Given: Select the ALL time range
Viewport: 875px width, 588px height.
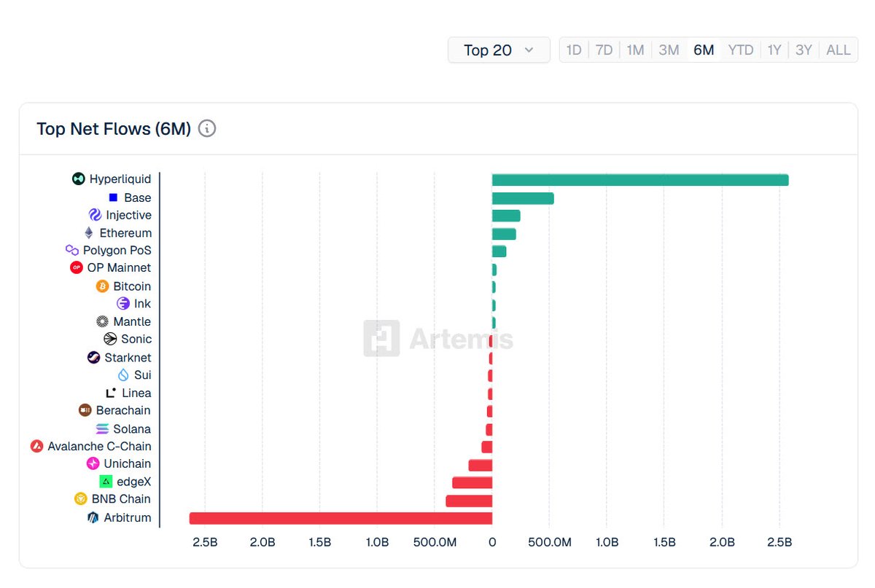Looking at the screenshot, I should (x=839, y=50).
